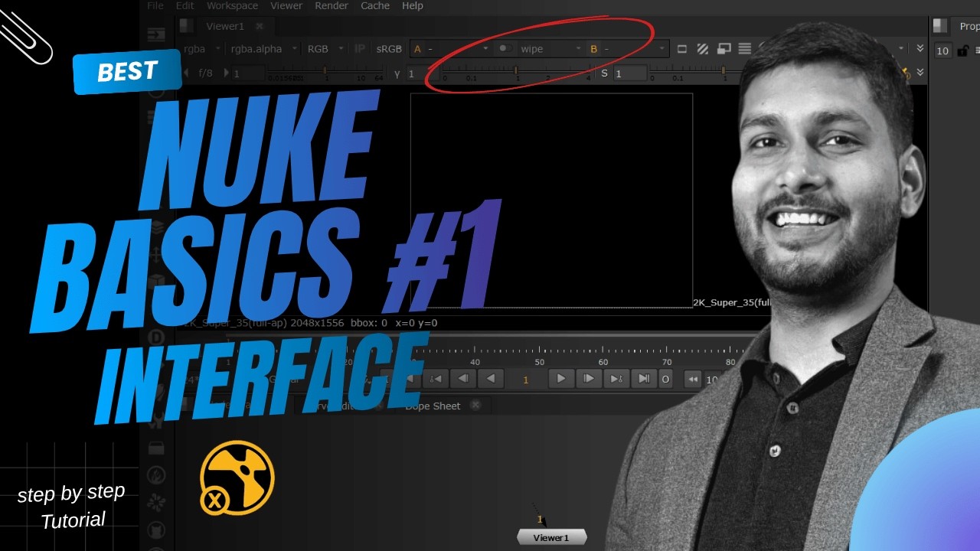Viewport: 980px width, 551px height.
Task: Click the max panels field showing 10
Action: 942,51
